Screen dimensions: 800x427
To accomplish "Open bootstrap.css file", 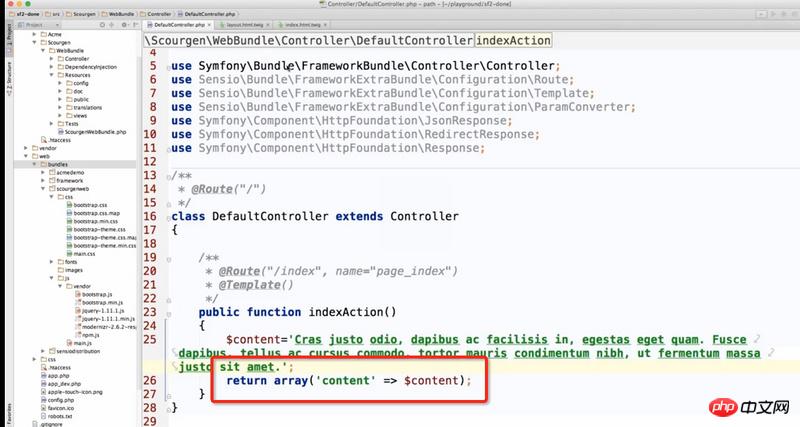I will [x=87, y=205].
